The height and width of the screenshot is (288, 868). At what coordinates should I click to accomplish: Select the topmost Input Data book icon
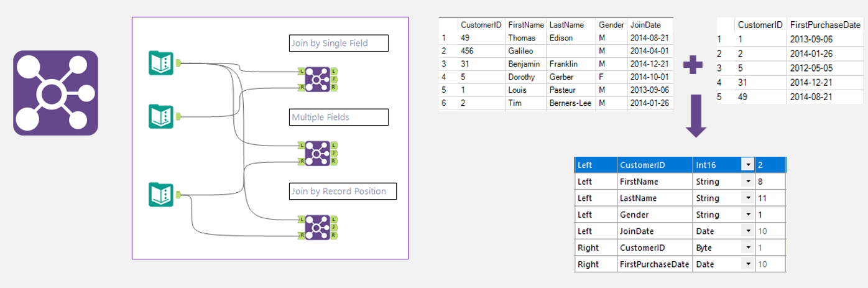coord(161,62)
